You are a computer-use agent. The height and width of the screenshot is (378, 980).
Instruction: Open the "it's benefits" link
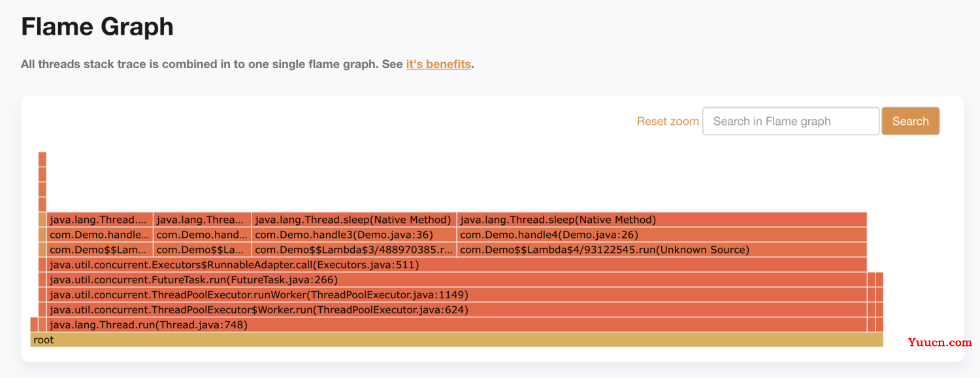coord(438,64)
